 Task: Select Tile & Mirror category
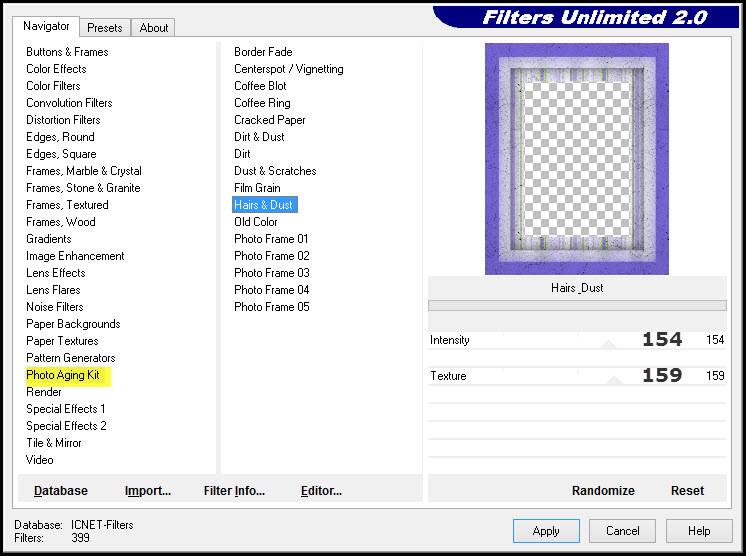(54, 443)
